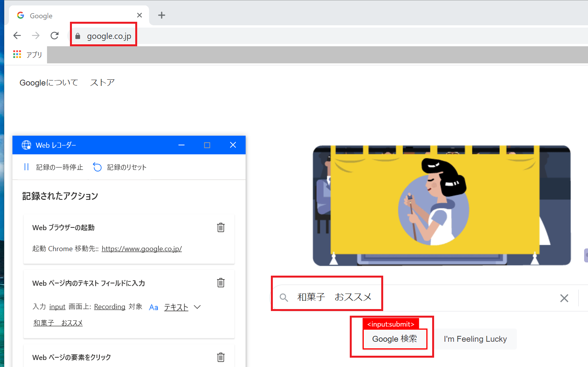The height and width of the screenshot is (367, 588).
Task: Click 記録のリセット to reset recording
Action: click(120, 167)
